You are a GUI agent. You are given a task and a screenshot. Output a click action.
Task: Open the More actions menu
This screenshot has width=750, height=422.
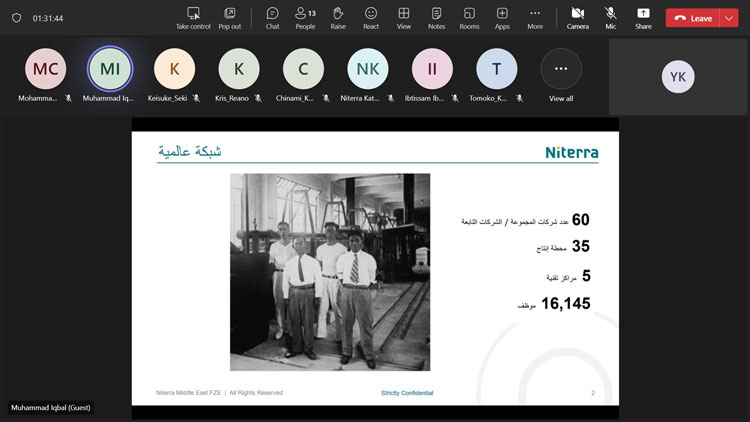point(535,17)
